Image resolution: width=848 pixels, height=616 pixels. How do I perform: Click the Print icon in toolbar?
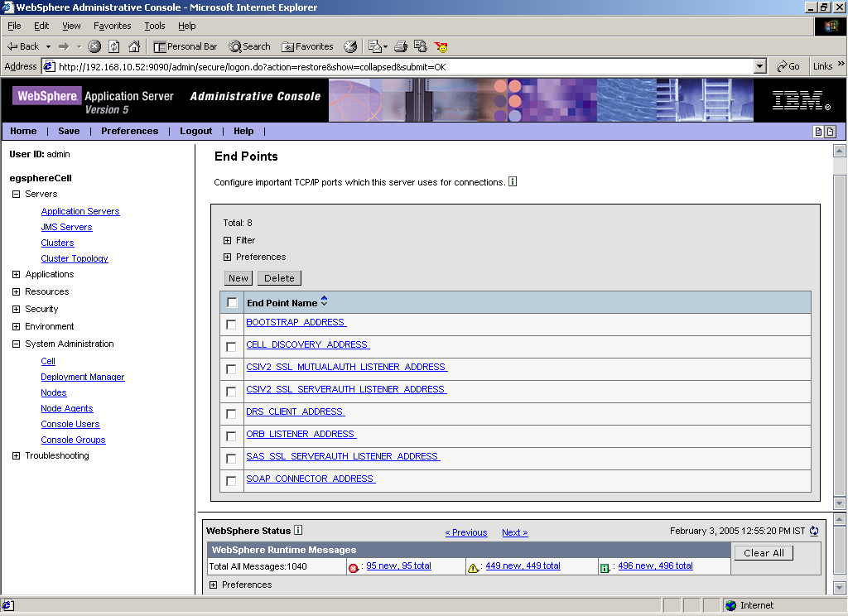(401, 46)
